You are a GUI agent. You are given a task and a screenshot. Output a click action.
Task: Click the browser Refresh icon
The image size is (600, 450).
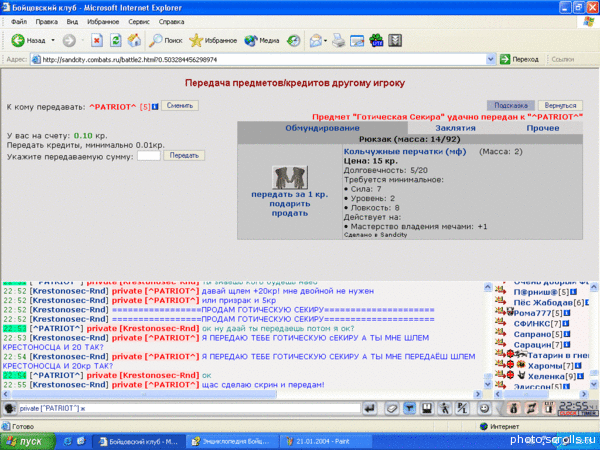click(116, 41)
